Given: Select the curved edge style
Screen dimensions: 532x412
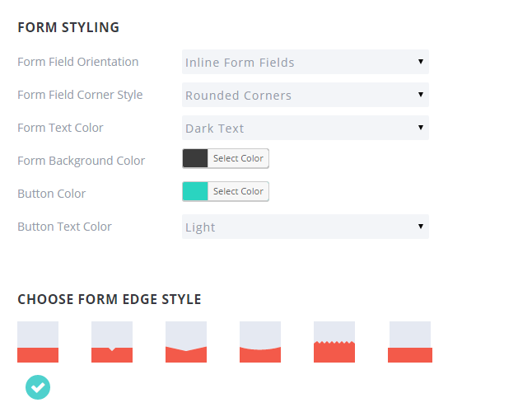Looking at the screenshot, I should [x=260, y=342].
